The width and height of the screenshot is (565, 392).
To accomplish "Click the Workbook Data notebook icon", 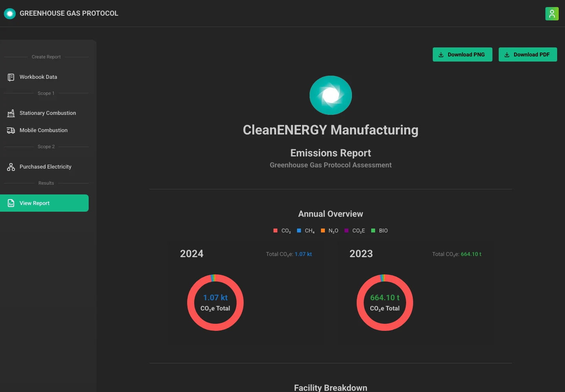I will [11, 77].
